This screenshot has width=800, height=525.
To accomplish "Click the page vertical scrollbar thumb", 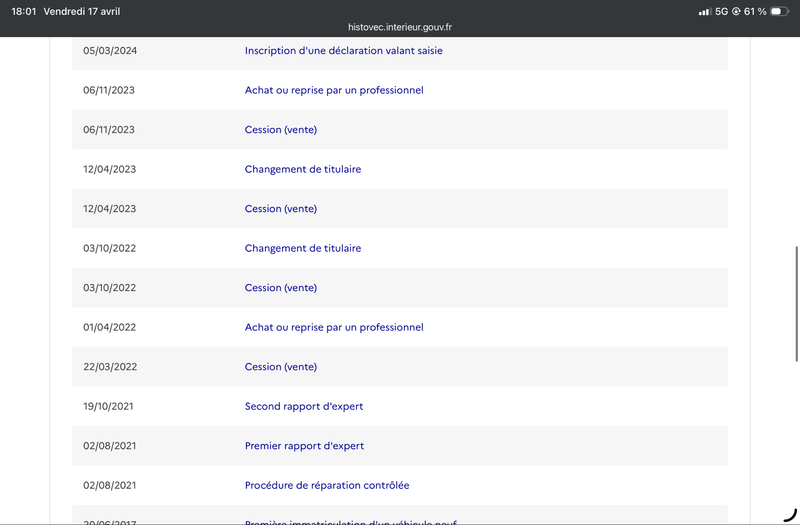I will pyautogui.click(x=796, y=304).
